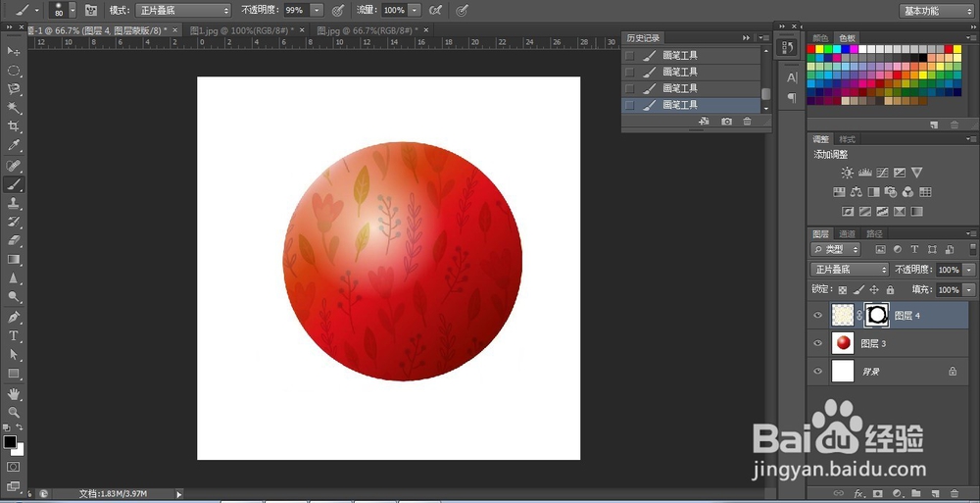Select the Pen tool
980x503 pixels.
click(14, 317)
